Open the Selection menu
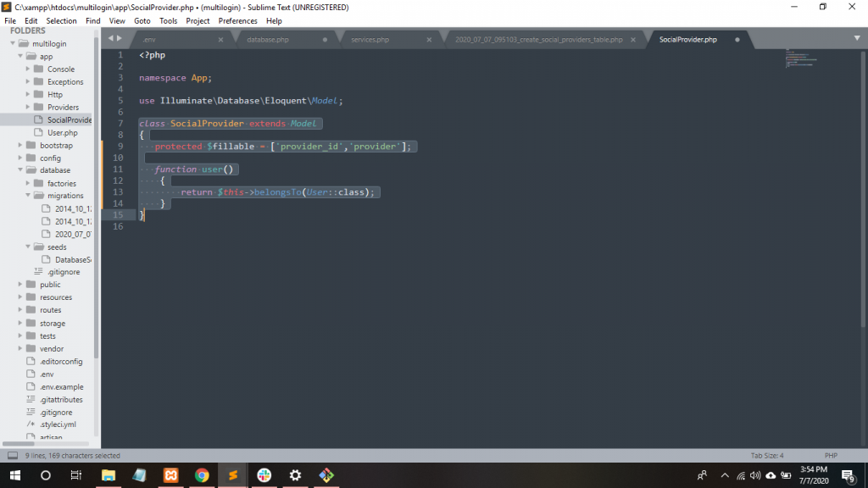 [x=61, y=21]
